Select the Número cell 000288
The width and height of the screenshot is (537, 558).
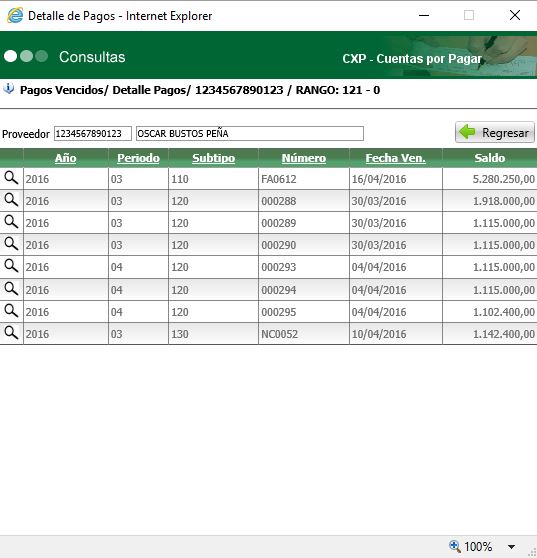point(279,201)
